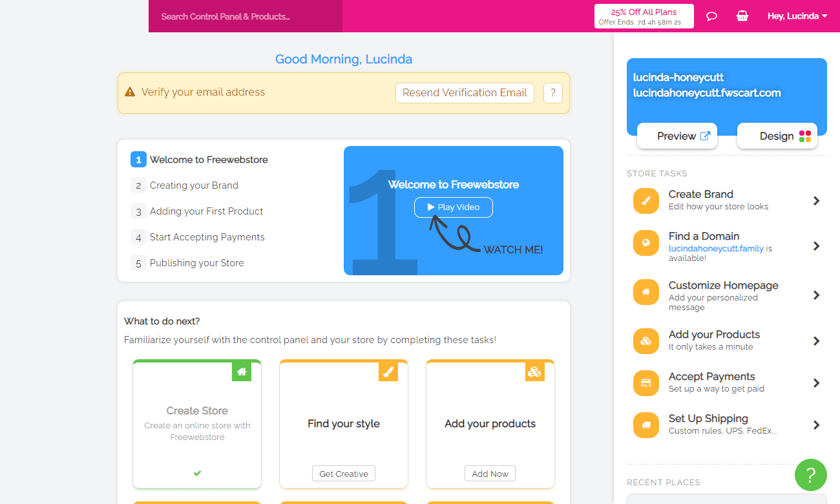
Task: Expand the Customize Homepage task chevron
Action: tap(817, 295)
